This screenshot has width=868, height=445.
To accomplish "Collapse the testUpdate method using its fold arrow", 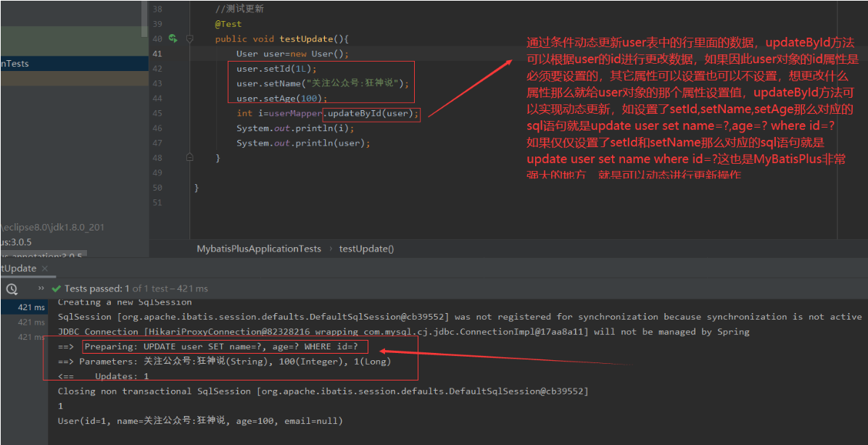I will point(189,38).
